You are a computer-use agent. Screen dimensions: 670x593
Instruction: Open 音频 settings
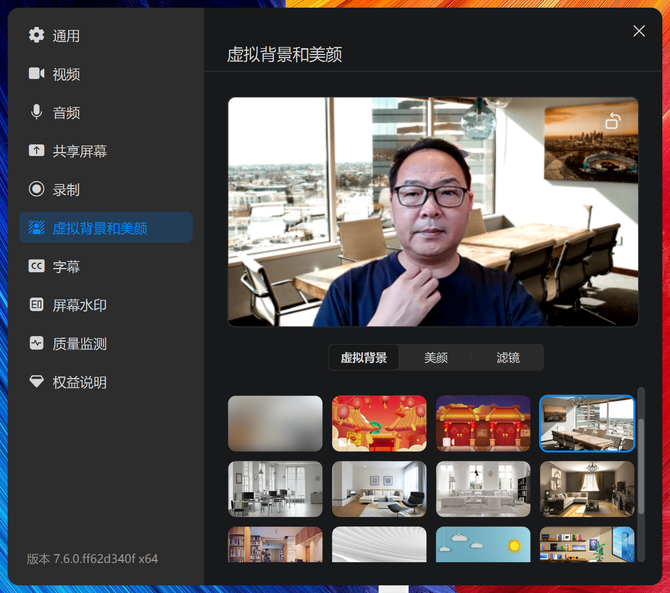(106, 112)
